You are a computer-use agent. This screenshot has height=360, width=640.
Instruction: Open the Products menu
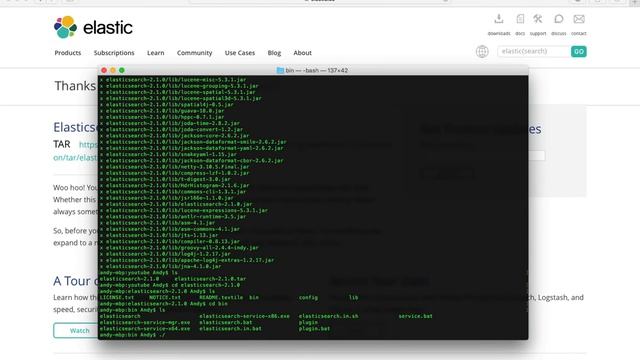pos(68,53)
